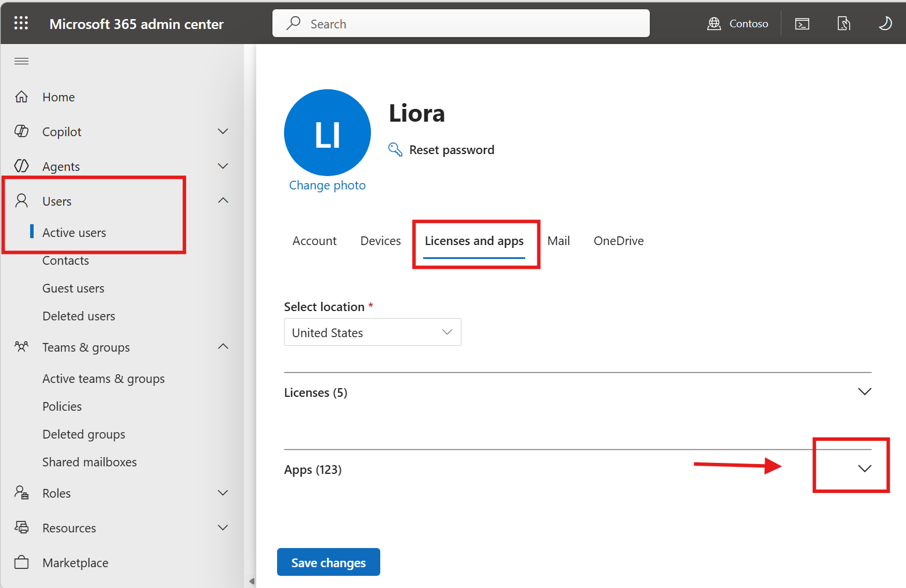Click the Resources icon in sidebar
Image resolution: width=906 pixels, height=588 pixels.
click(21, 528)
